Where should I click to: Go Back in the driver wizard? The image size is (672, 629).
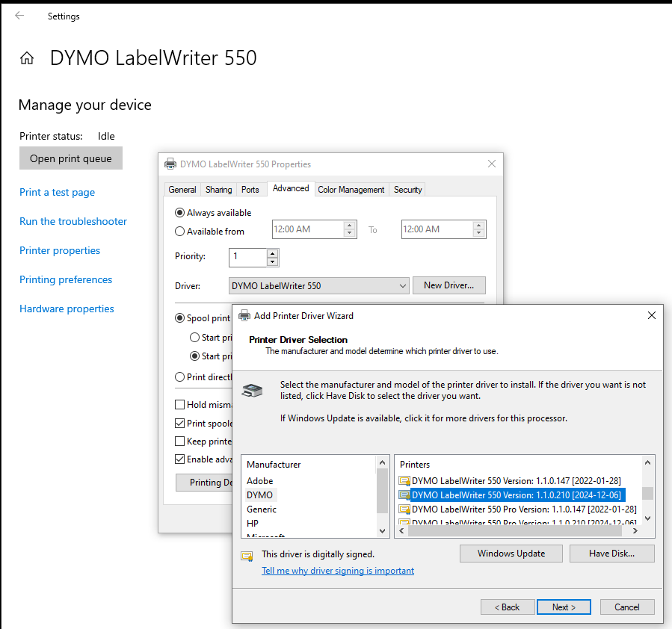[x=508, y=607]
